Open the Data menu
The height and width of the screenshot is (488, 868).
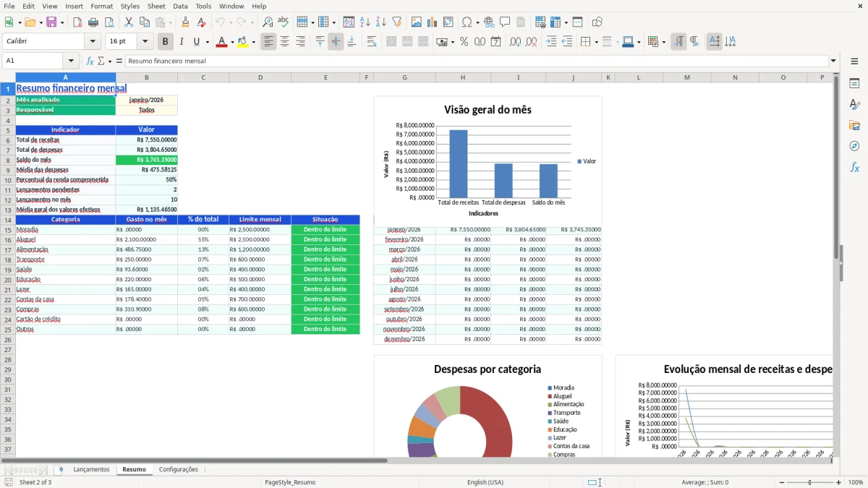tap(180, 6)
